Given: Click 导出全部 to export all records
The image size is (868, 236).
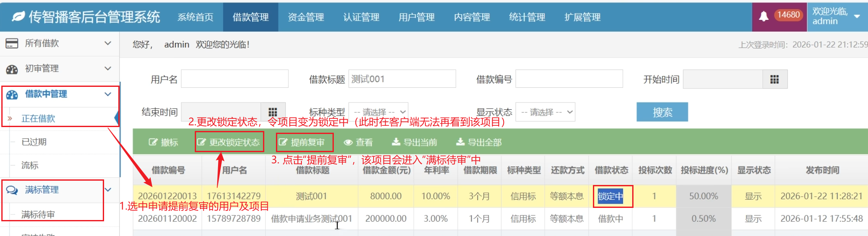Looking at the screenshot, I should (x=479, y=142).
